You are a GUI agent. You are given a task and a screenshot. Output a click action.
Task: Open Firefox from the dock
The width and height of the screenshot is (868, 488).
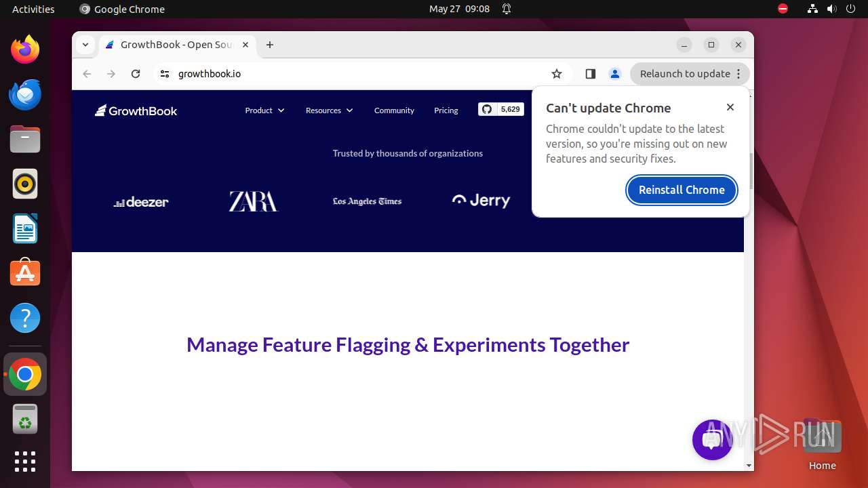point(25,49)
